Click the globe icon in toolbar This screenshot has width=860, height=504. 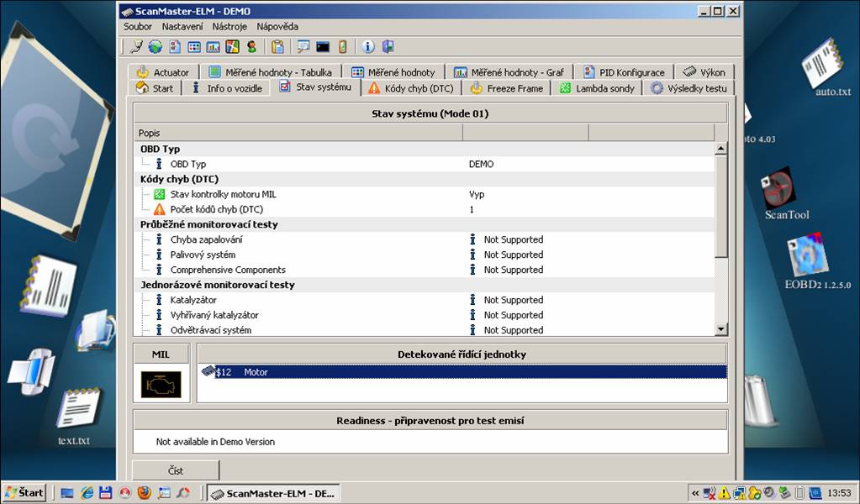[156, 47]
